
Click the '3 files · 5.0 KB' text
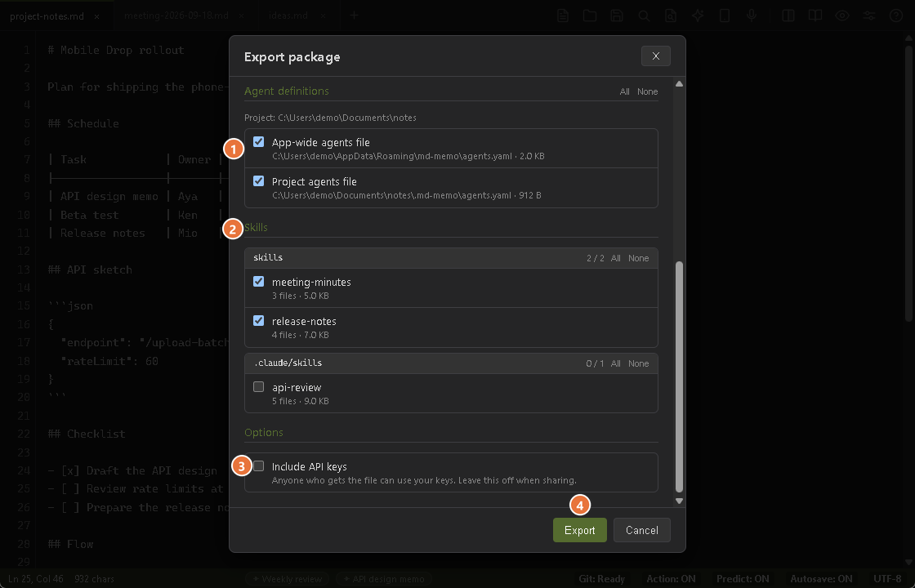coord(301,295)
